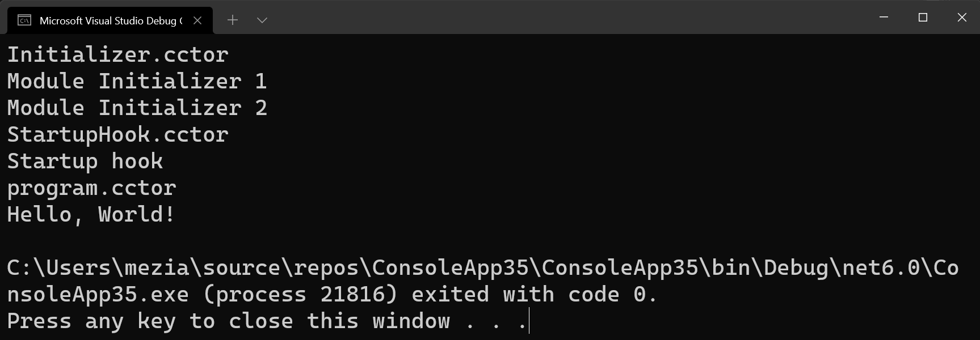Click the "exited with code 0" text
This screenshot has width=980, height=340.
(x=533, y=295)
